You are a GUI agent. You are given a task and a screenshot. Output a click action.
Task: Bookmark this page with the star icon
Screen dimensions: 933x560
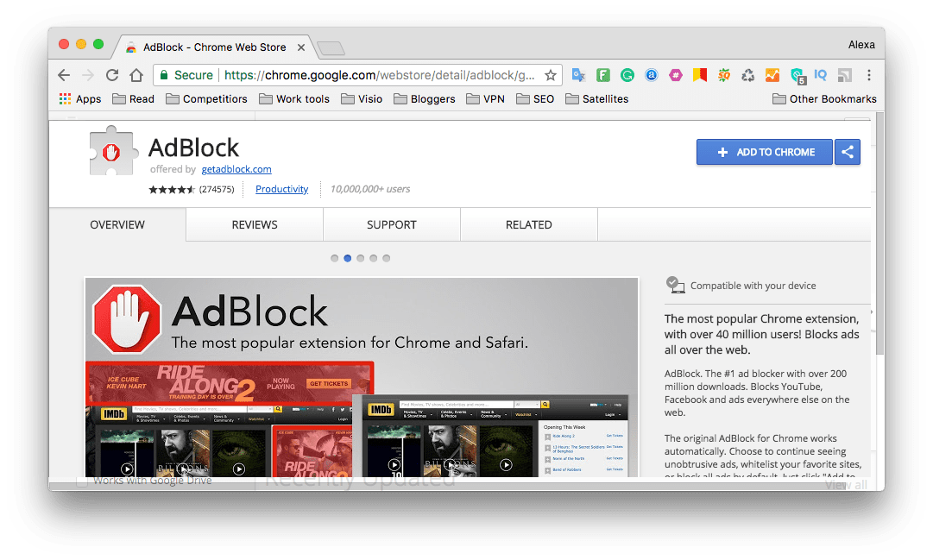pyautogui.click(x=551, y=75)
